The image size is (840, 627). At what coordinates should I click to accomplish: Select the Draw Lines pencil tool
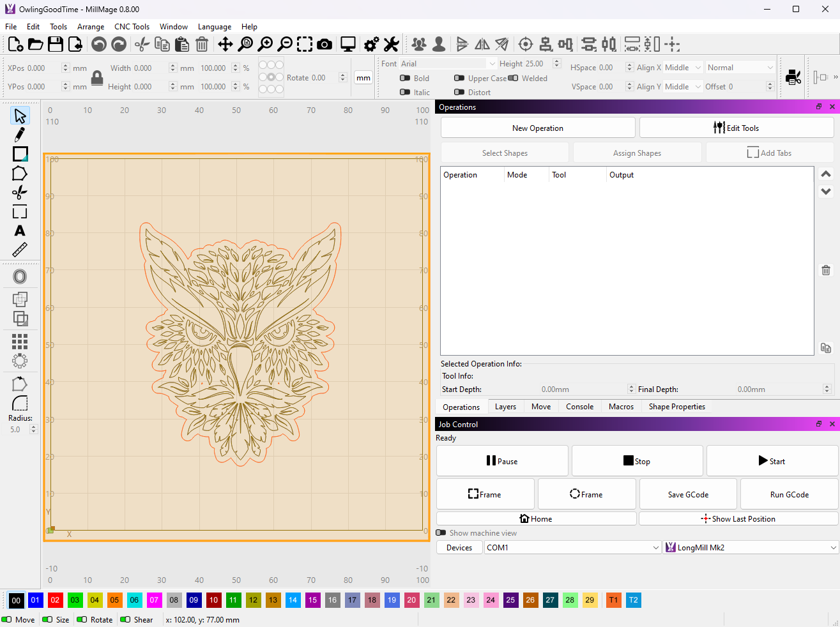tap(20, 135)
